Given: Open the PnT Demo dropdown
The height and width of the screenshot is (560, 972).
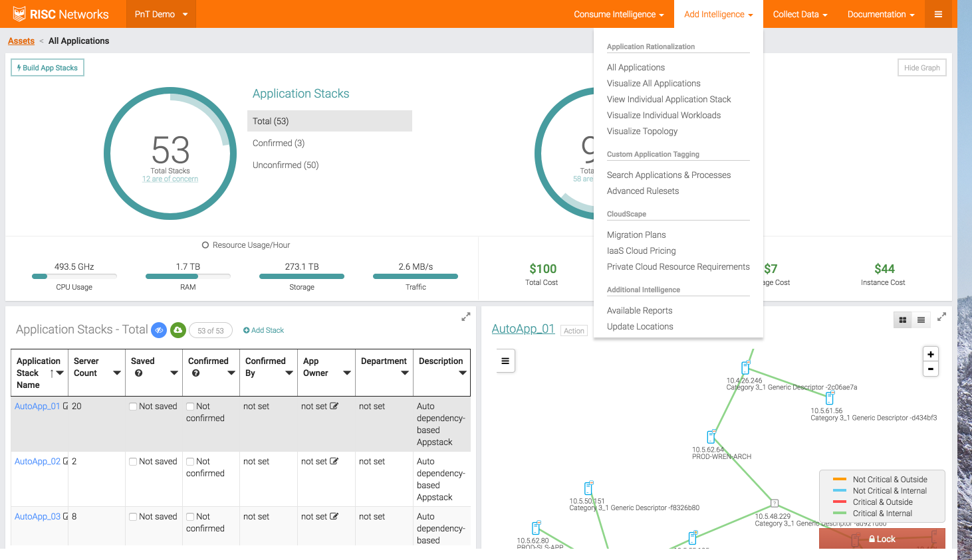Looking at the screenshot, I should tap(161, 14).
